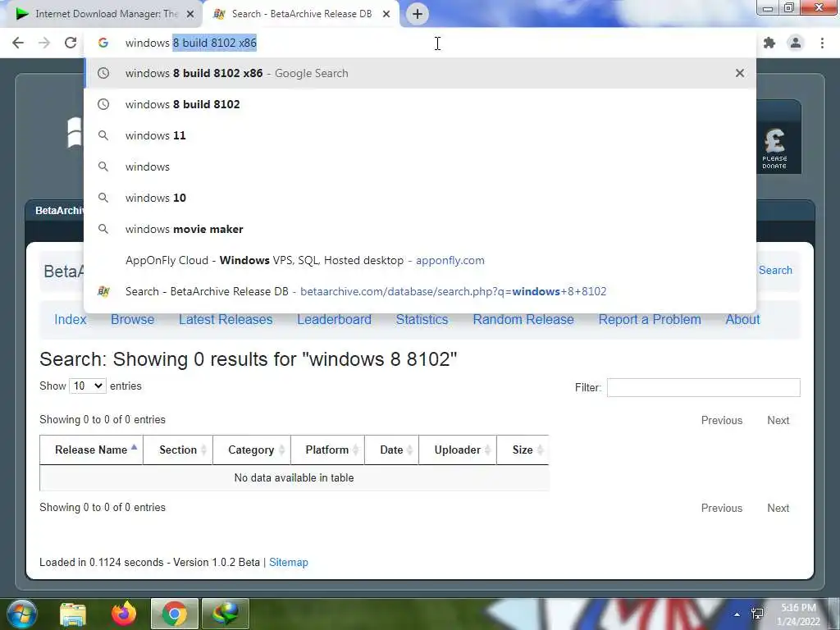This screenshot has width=840, height=630.
Task: Open the Browse link
Action: click(x=132, y=319)
